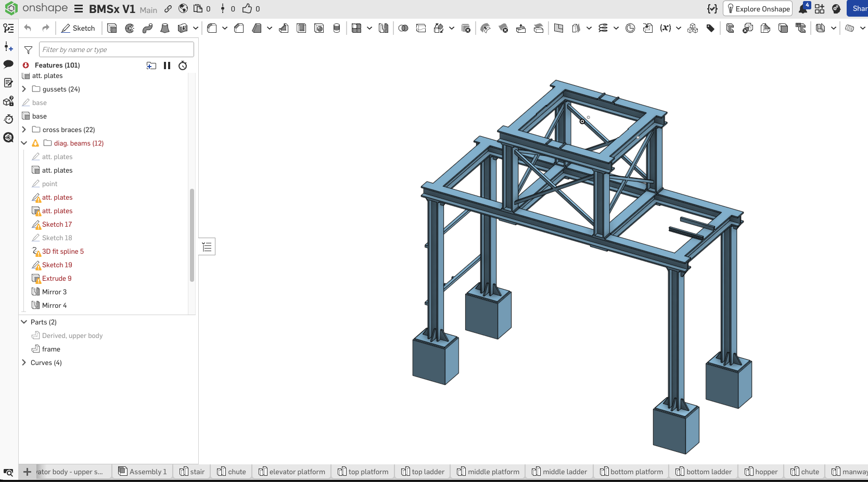Screen dimensions: 868x482
Task: Open the notifications bell
Action: pyautogui.click(x=803, y=9)
